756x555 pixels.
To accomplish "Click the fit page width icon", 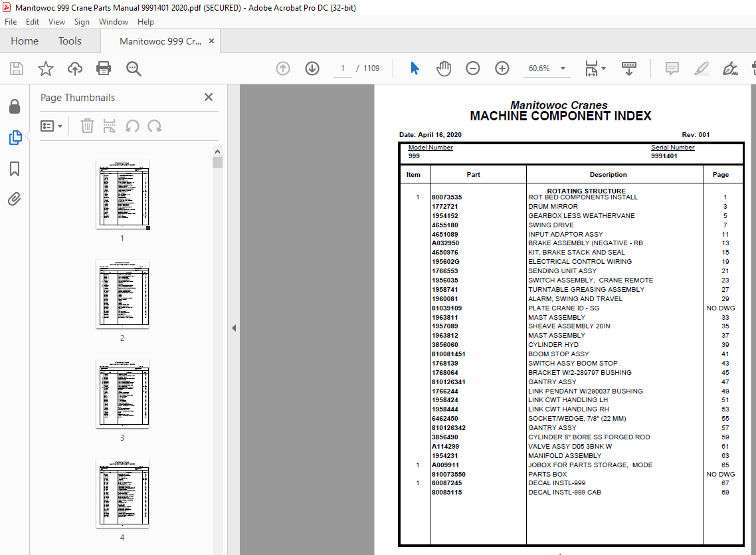I will tap(592, 68).
